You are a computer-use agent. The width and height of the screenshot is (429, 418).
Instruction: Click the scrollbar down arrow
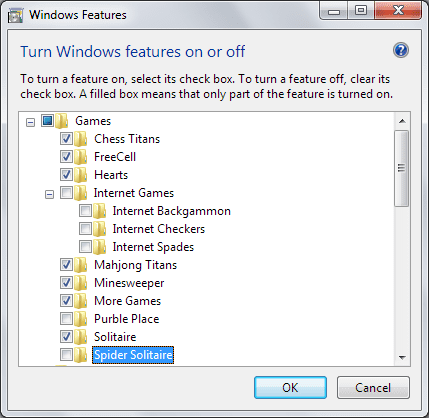pos(402,358)
